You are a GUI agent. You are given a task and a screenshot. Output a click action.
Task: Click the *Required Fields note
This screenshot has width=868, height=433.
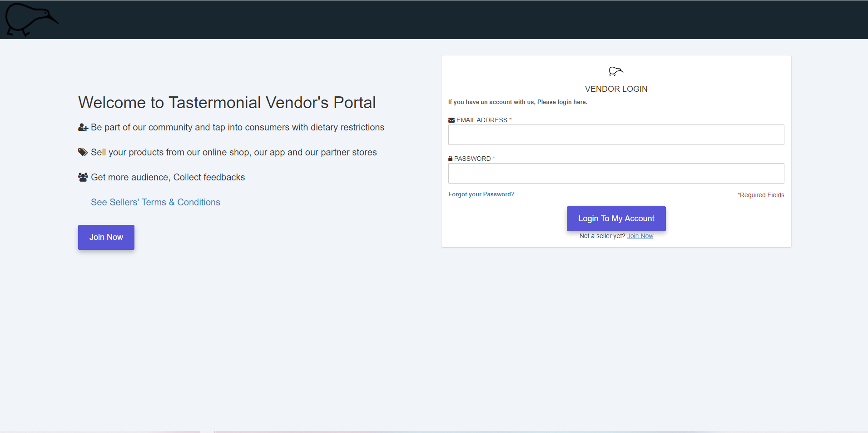(x=761, y=195)
